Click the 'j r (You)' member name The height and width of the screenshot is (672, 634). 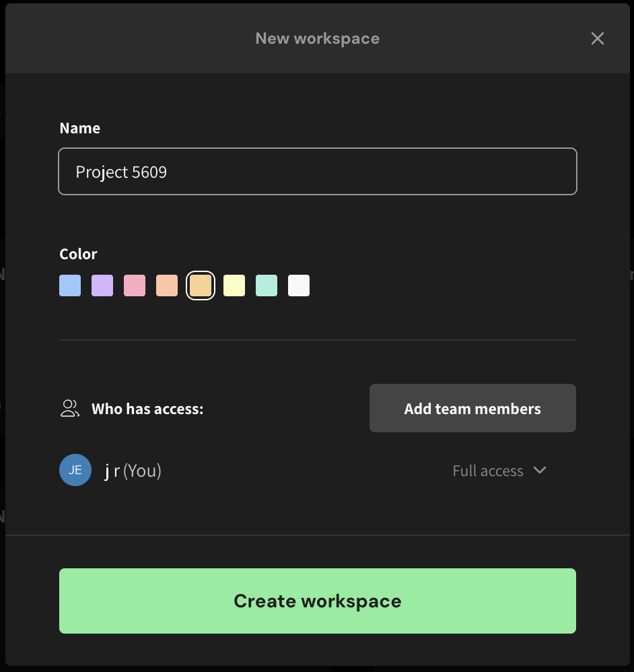click(133, 471)
